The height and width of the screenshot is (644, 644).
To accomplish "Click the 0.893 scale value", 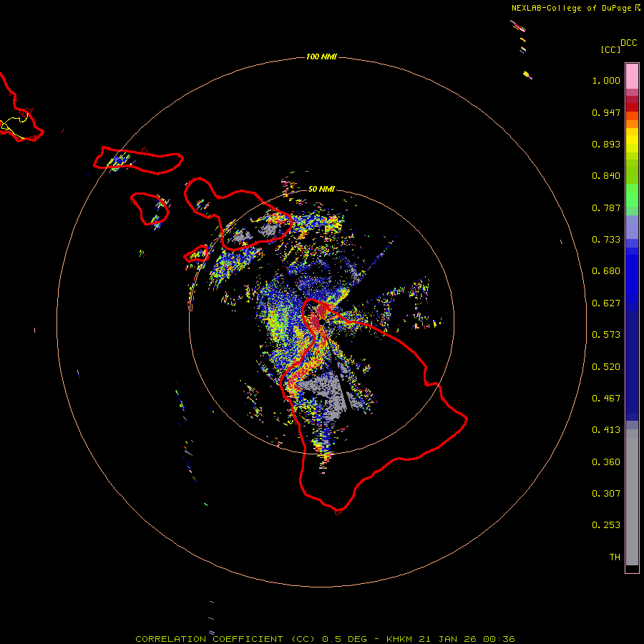I will point(606,144).
